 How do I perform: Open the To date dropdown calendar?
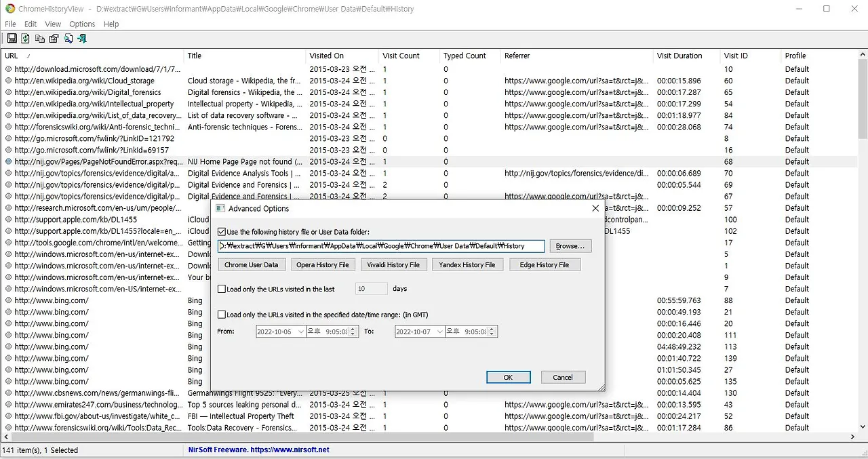[439, 332]
